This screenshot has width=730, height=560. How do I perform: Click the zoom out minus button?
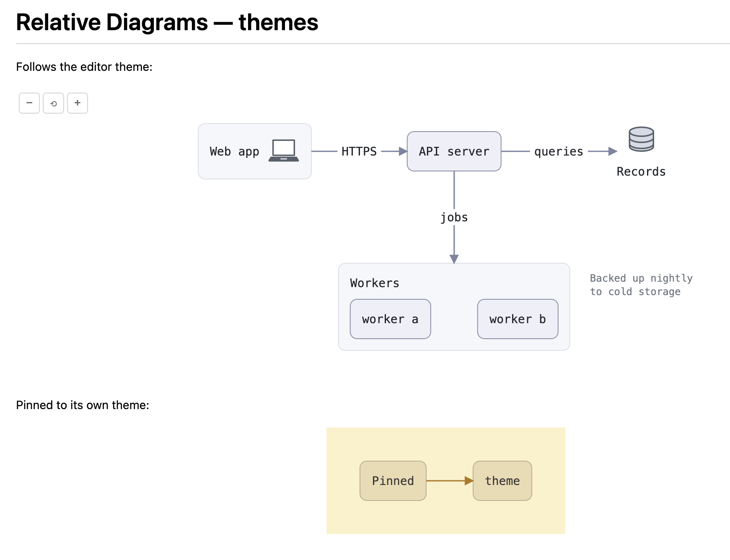29,103
